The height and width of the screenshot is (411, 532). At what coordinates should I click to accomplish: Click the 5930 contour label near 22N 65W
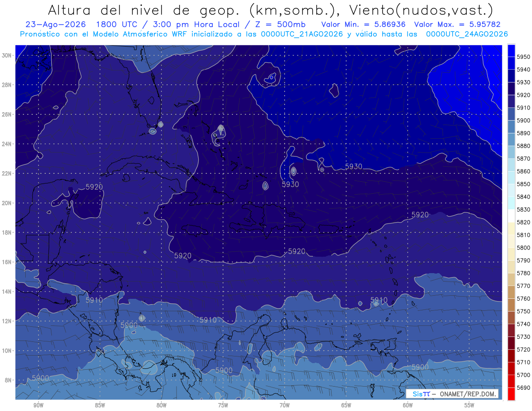(354, 167)
